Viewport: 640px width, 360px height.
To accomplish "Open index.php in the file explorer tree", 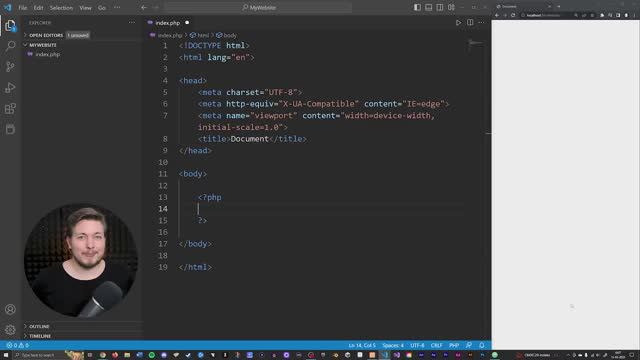I will [47, 54].
